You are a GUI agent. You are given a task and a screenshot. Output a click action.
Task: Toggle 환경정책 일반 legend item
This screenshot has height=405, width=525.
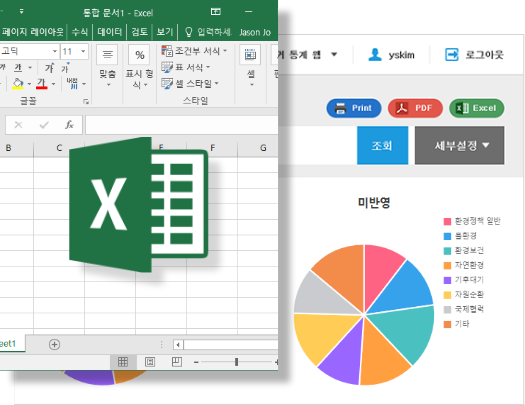[472, 221]
